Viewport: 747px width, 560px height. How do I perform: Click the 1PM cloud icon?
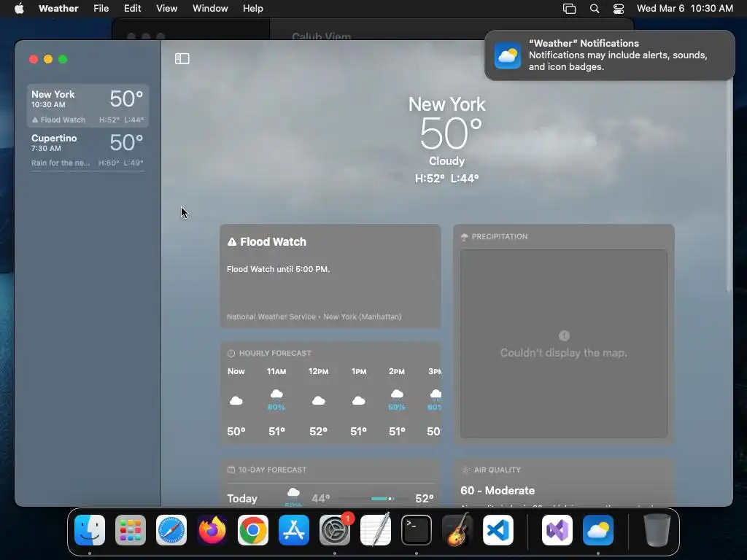(x=359, y=400)
